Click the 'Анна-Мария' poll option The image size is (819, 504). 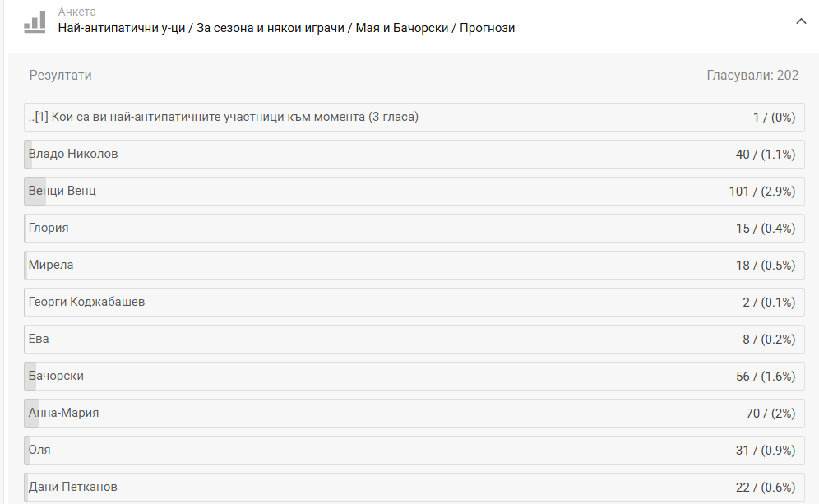(63, 413)
